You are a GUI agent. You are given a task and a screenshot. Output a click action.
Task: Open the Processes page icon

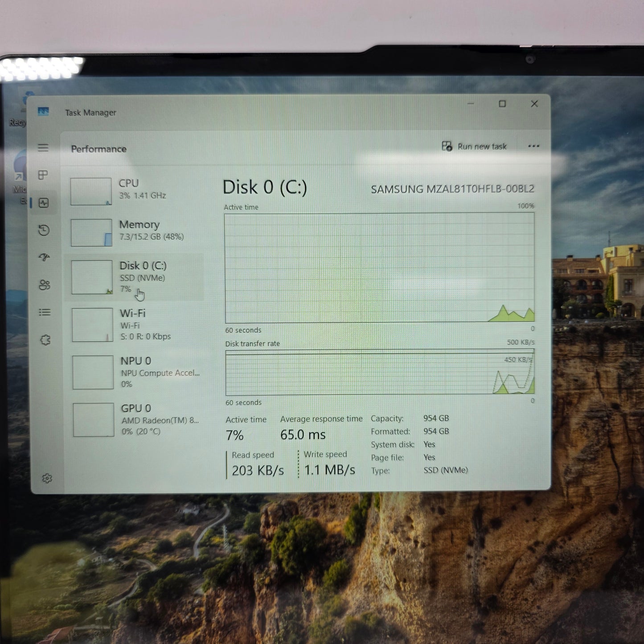pos(43,175)
